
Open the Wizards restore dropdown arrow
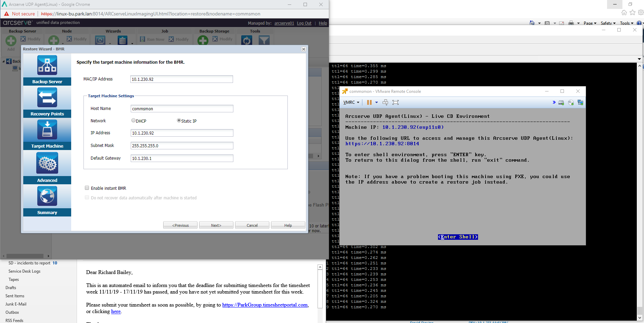132,44
